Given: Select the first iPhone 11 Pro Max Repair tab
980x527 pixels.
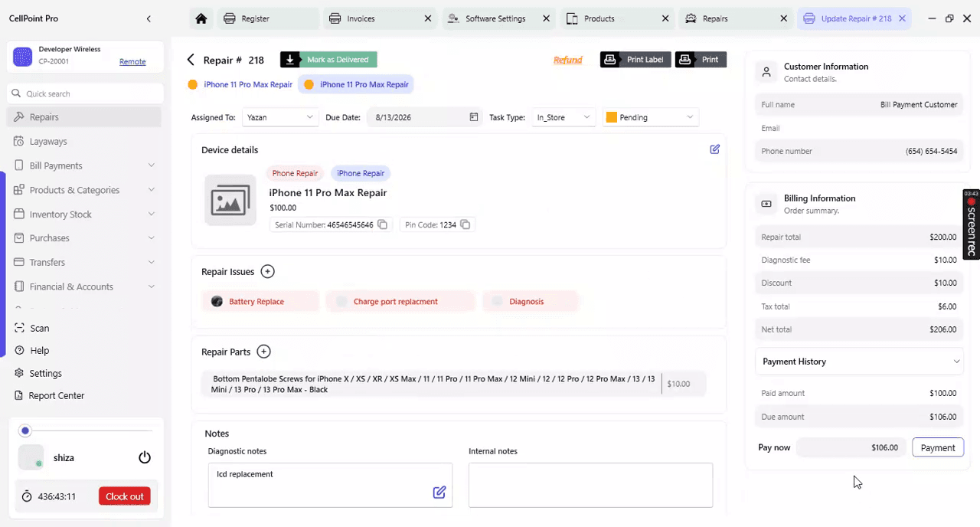Looking at the screenshot, I should [x=240, y=84].
